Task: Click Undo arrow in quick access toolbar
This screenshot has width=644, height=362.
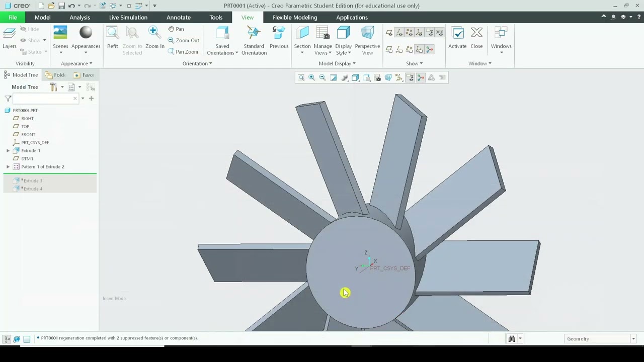Action: point(71,6)
